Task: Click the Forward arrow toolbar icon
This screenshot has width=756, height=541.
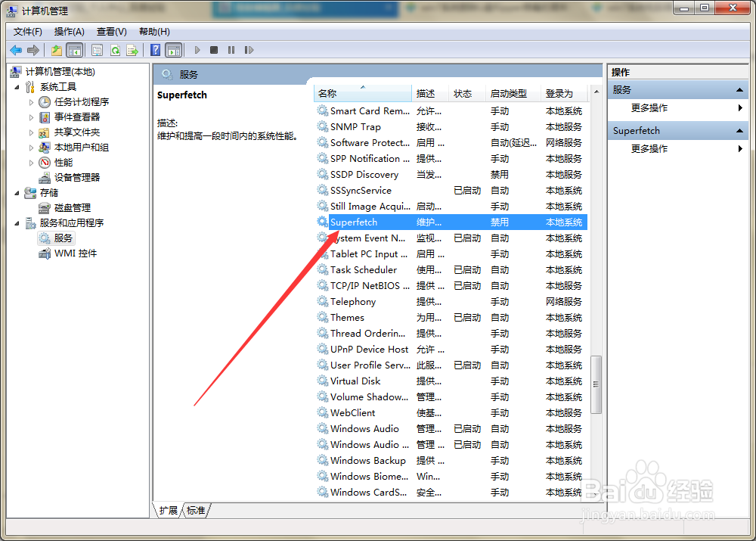Action: [33, 50]
